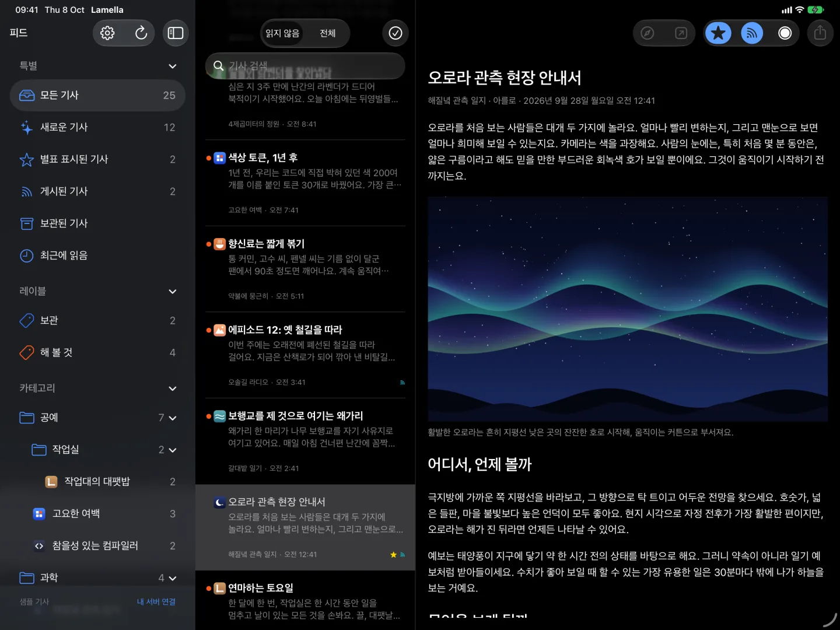Open article 색상 토큰, 1년 후
The height and width of the screenshot is (630, 840).
click(x=305, y=183)
